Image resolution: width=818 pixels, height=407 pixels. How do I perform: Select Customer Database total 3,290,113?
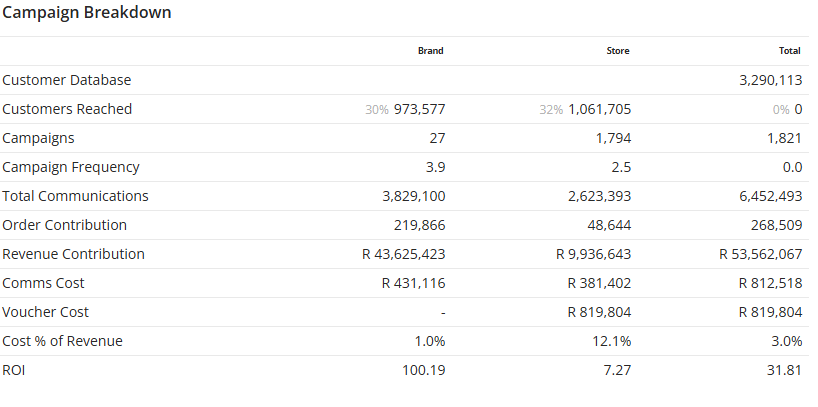771,80
